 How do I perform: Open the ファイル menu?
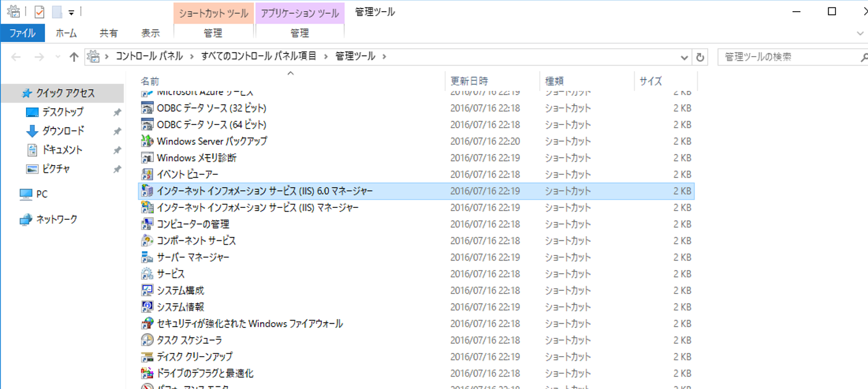point(22,33)
